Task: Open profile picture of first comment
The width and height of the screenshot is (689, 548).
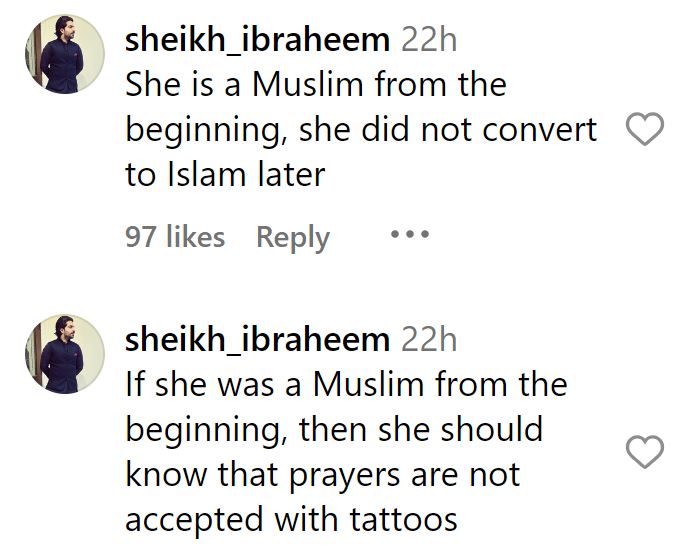Action: [x=65, y=54]
